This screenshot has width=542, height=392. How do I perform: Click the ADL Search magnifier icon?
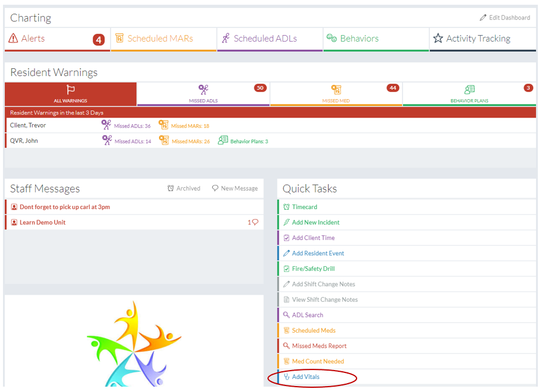(x=286, y=315)
